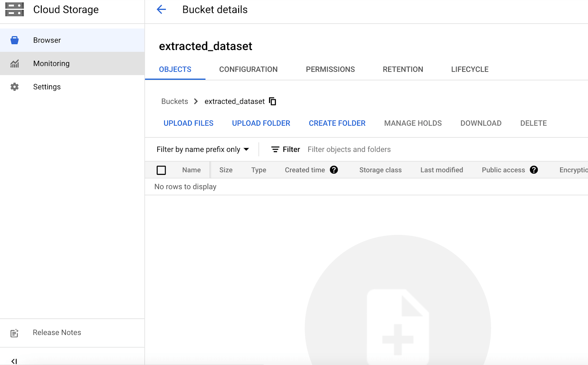Open the Buckets breadcrumb link
The height and width of the screenshot is (365, 588).
[174, 101]
